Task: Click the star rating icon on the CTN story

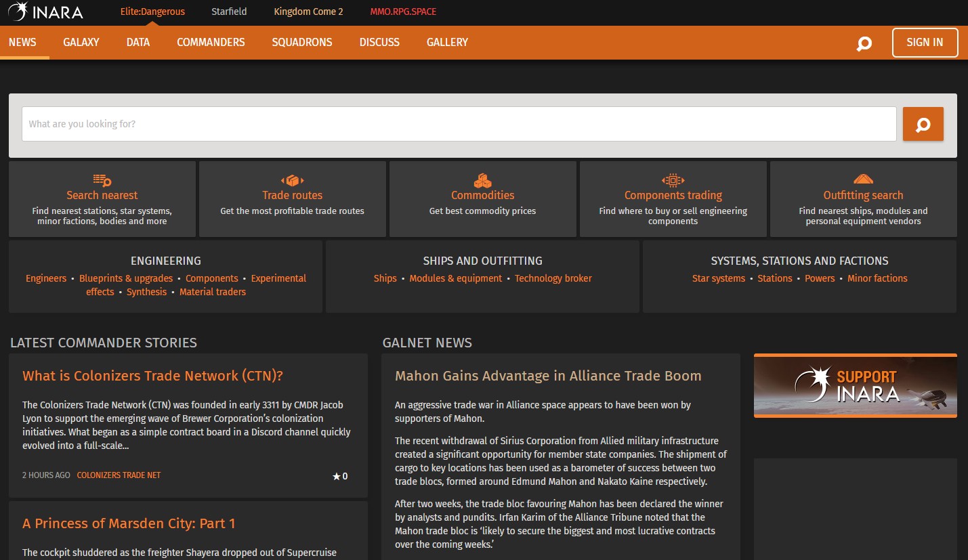Action: tap(336, 476)
